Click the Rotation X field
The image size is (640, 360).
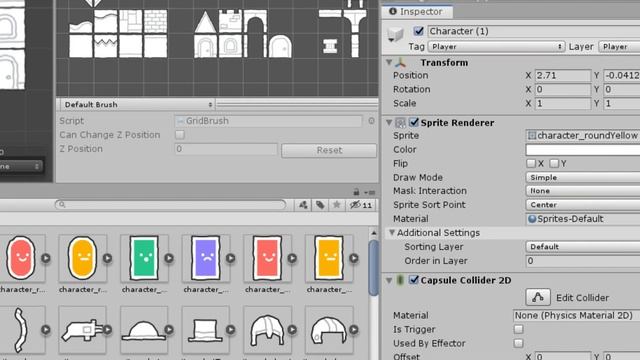click(x=562, y=89)
